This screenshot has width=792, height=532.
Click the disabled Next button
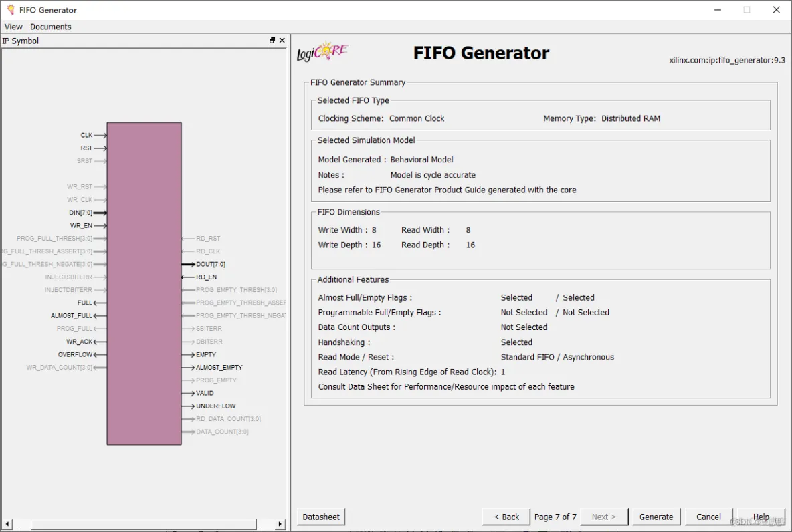[604, 517]
